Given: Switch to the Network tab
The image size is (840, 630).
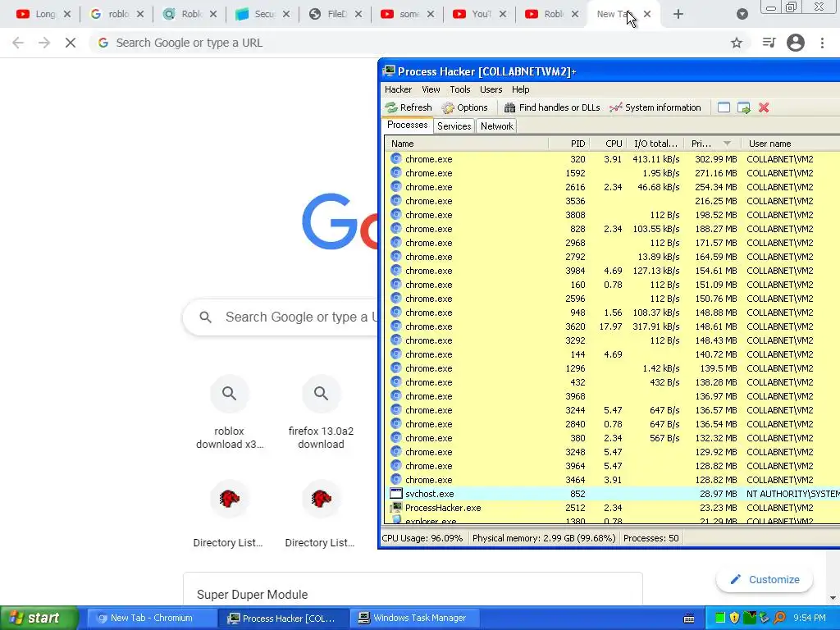Looking at the screenshot, I should click(x=496, y=126).
